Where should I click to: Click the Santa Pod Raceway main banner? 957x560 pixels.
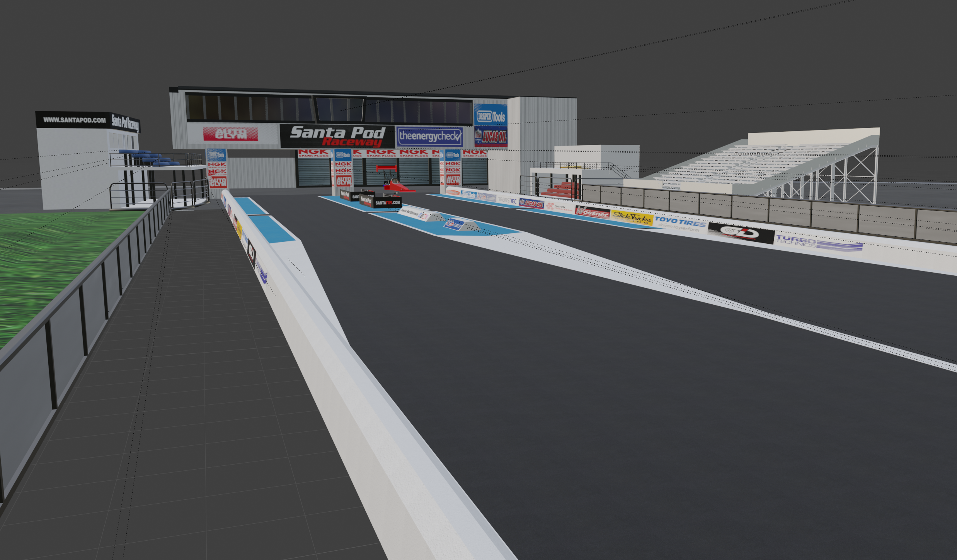[337, 136]
